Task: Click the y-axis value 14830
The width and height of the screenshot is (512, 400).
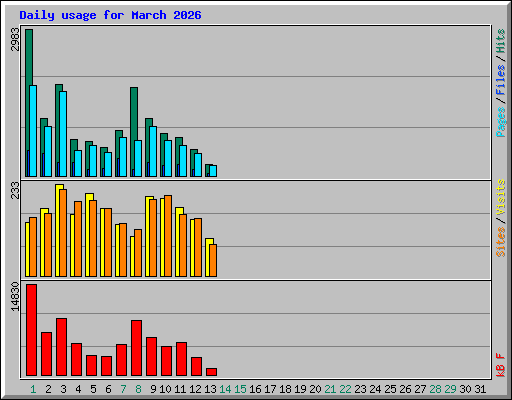Action: click(15, 296)
